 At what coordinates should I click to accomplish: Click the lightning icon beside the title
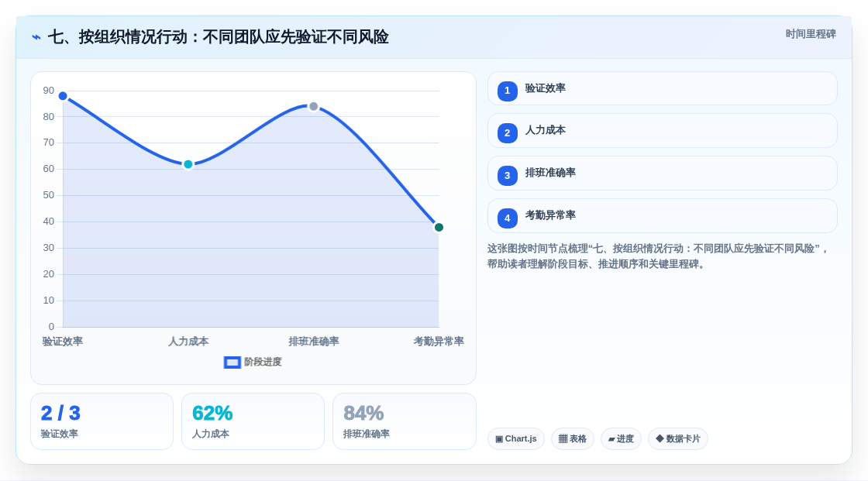[x=36, y=37]
